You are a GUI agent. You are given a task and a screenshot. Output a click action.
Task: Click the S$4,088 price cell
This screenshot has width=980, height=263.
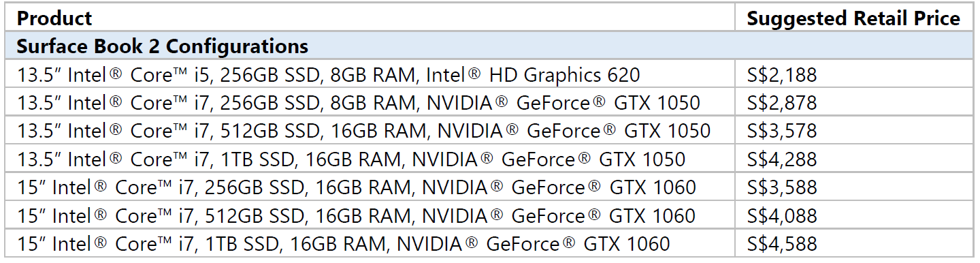click(853, 215)
